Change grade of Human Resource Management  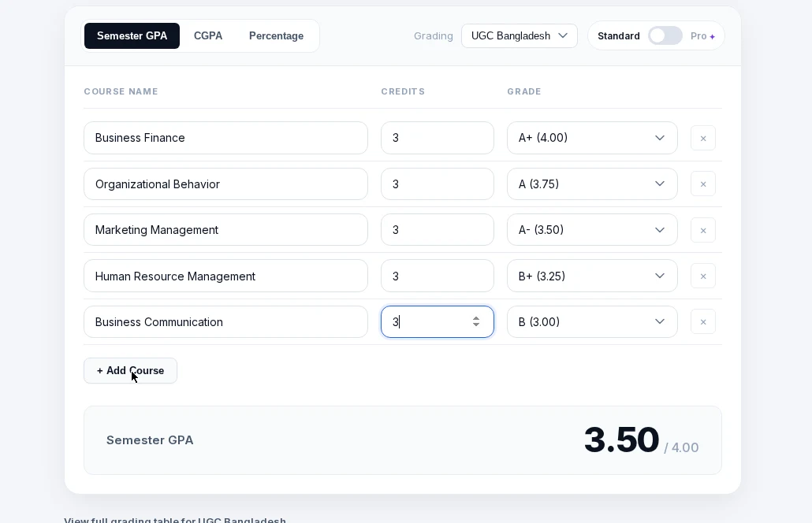click(x=592, y=276)
